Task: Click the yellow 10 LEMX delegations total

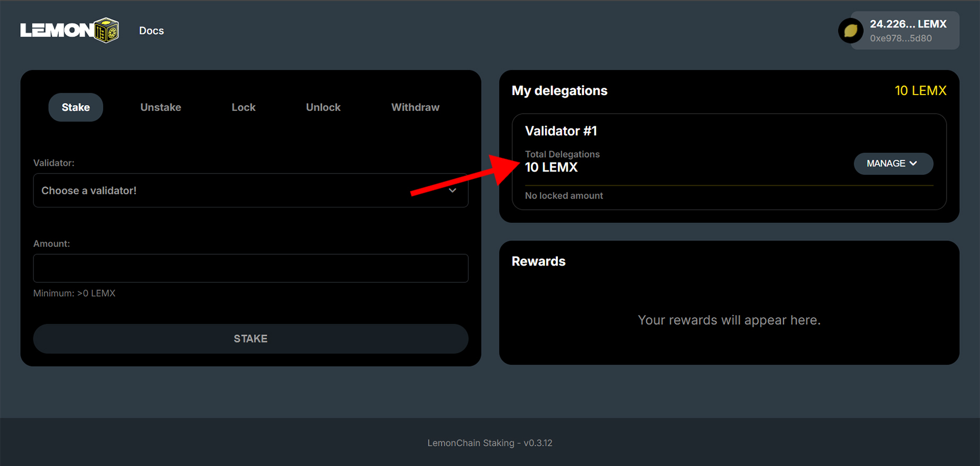Action: pyautogui.click(x=920, y=91)
